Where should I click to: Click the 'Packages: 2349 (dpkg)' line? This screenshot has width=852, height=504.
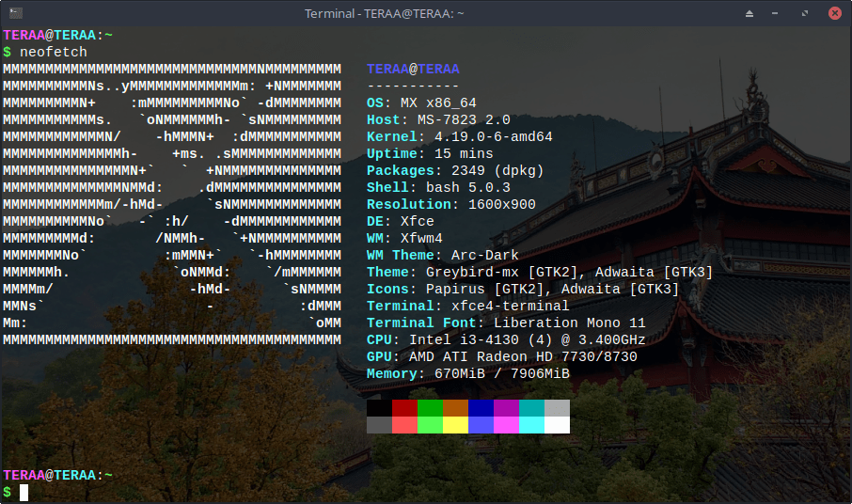pos(455,170)
